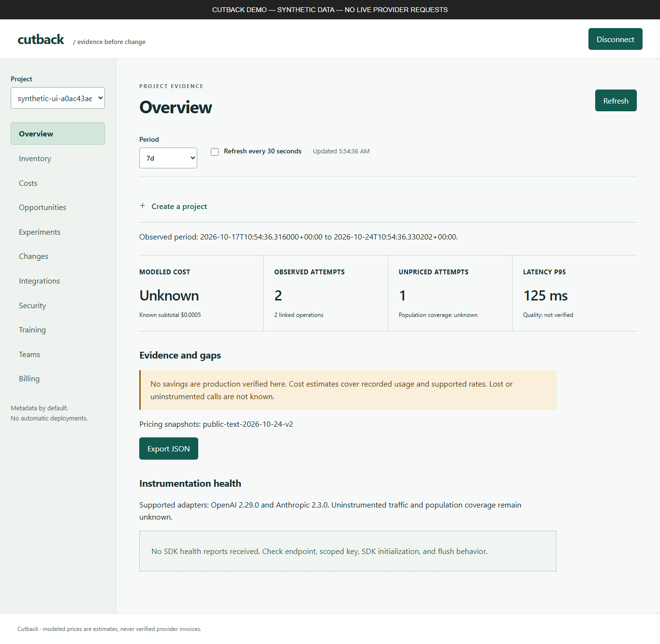Click the 'CUTBACK DEMO — SYNTHETIC DATA' banner text
This screenshot has height=644, width=660.
[x=330, y=10]
